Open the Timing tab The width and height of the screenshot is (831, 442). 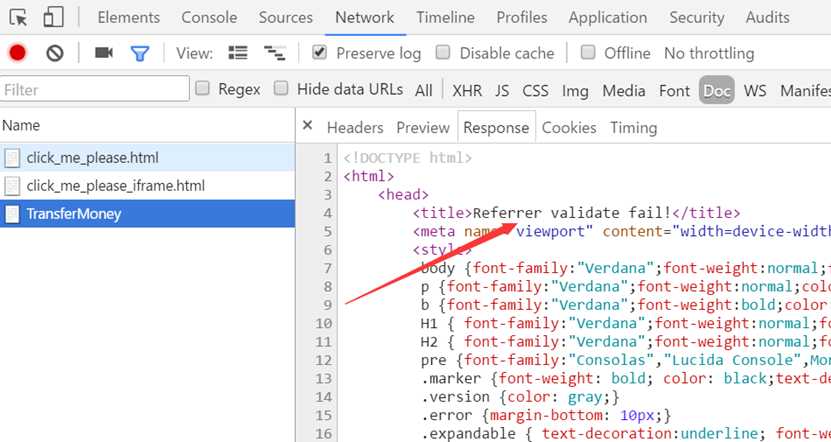633,128
